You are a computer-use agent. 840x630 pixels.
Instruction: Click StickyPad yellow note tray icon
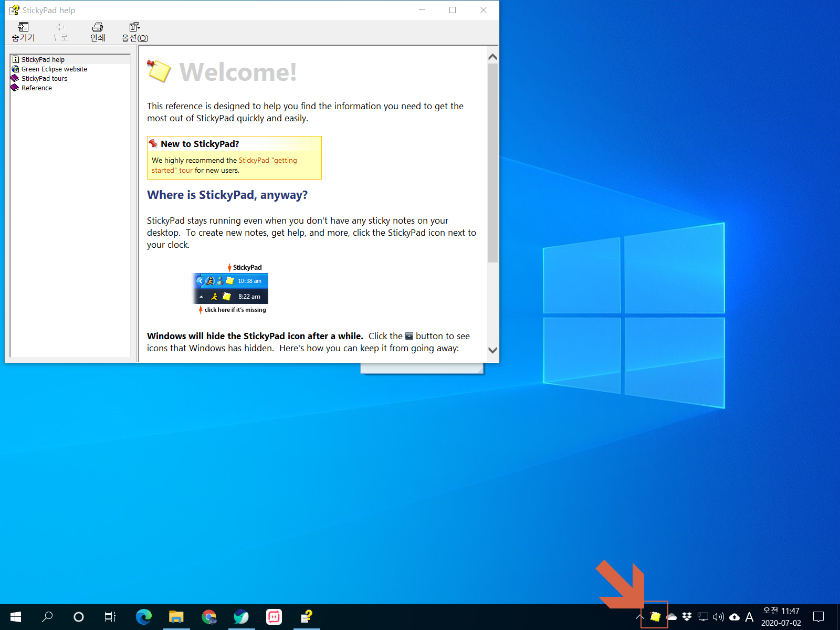click(x=655, y=617)
